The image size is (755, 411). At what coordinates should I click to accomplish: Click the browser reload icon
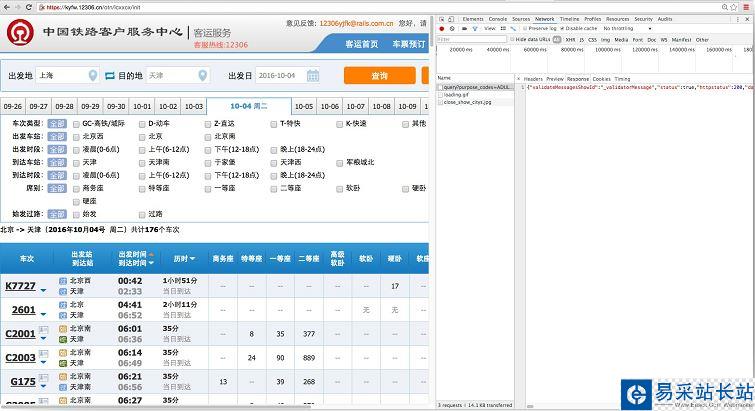tap(29, 7)
